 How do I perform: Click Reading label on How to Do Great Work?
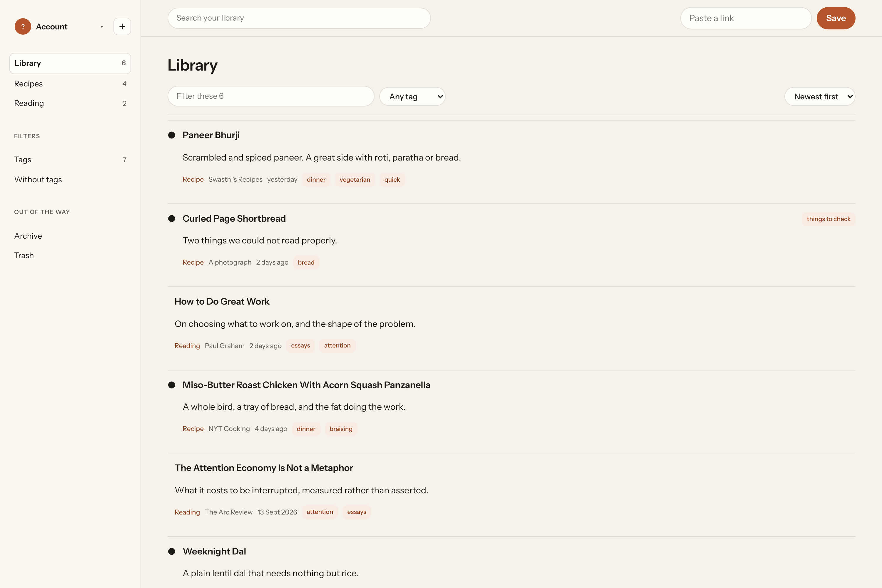(187, 346)
